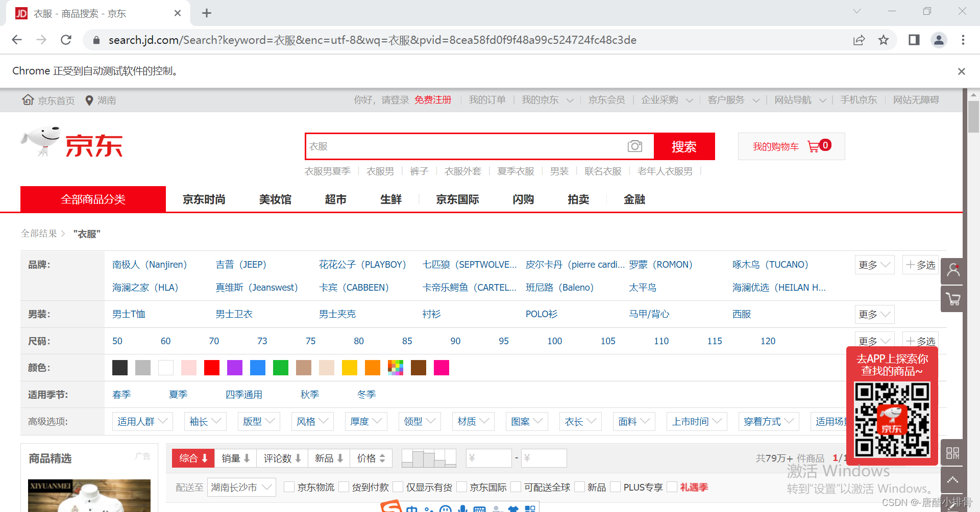Click the minimum price input field
Image resolution: width=980 pixels, height=512 pixels.
coord(489,458)
